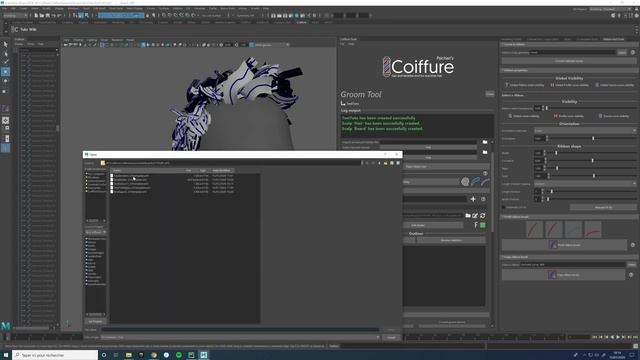Open the Shading menu of the viewport panel

pyautogui.click(x=78, y=40)
